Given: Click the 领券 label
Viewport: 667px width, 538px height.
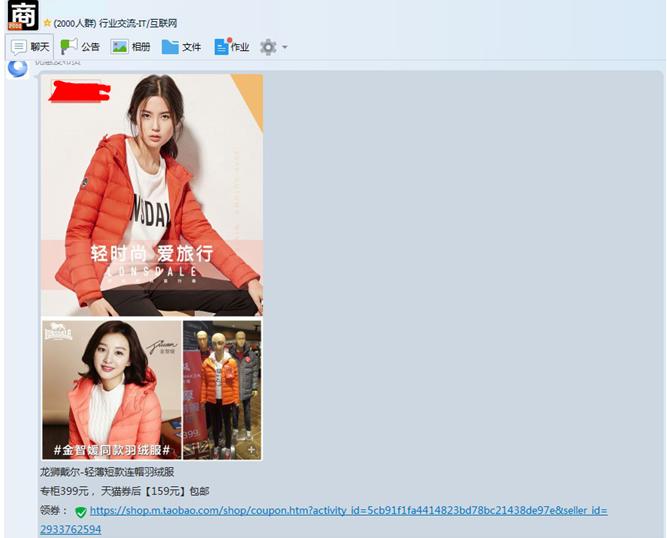Looking at the screenshot, I should (54, 510).
